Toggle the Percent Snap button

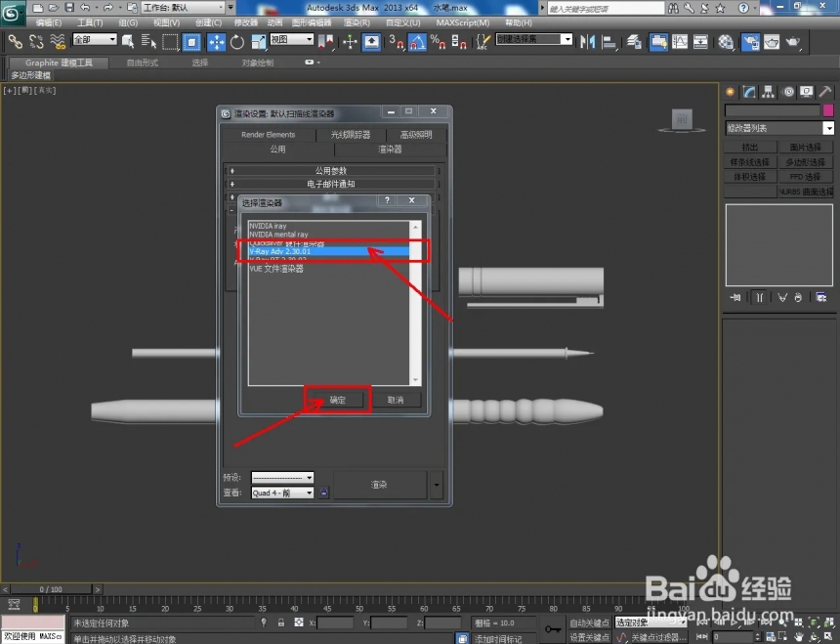[438, 41]
